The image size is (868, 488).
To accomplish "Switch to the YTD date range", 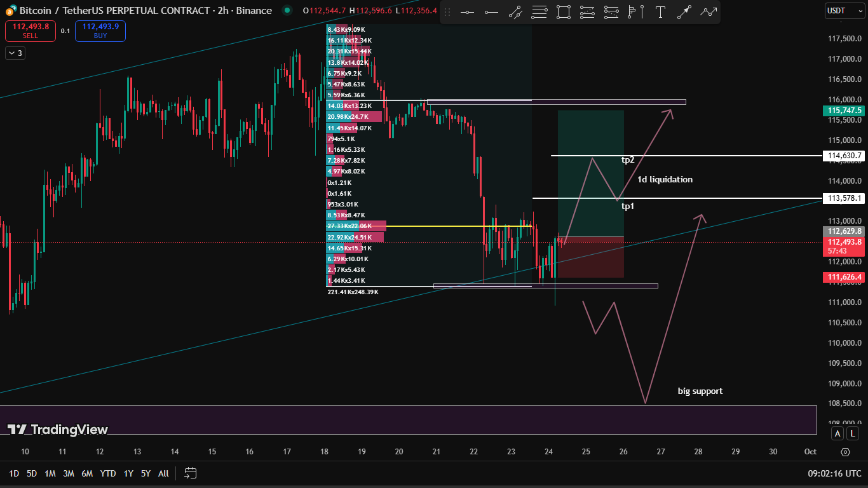I will pyautogui.click(x=108, y=473).
